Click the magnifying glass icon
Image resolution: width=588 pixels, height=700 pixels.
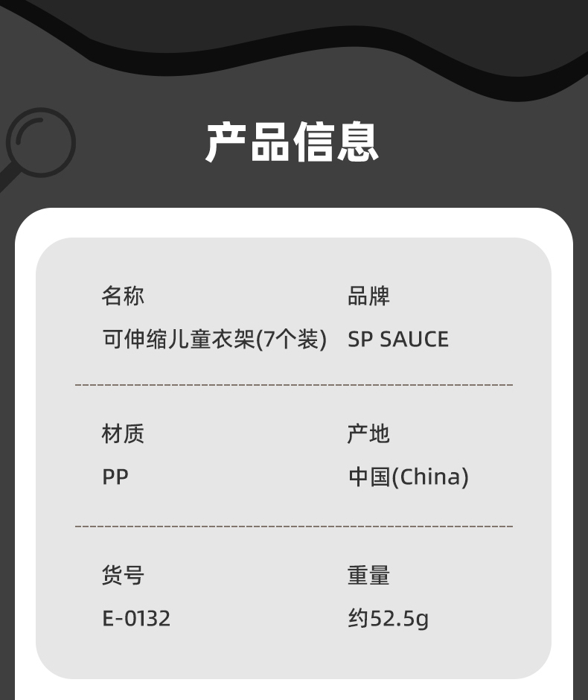[x=42, y=143]
